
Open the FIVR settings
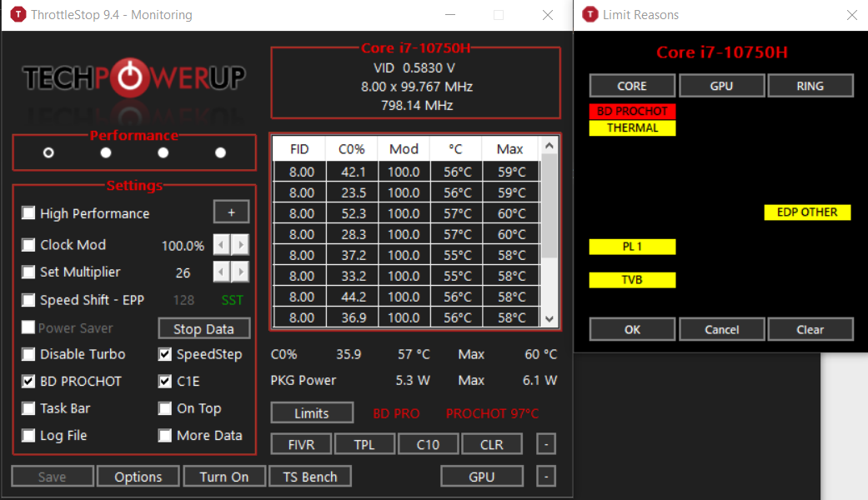point(301,444)
